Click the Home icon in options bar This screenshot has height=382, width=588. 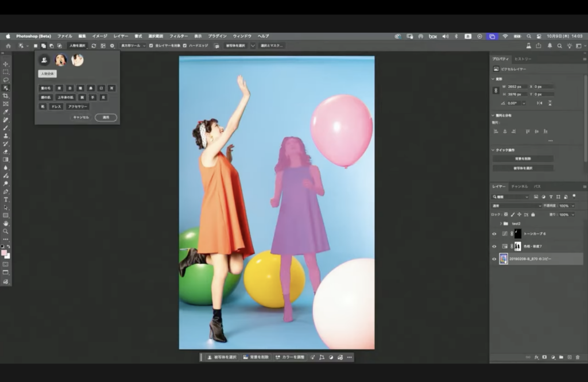coord(8,45)
